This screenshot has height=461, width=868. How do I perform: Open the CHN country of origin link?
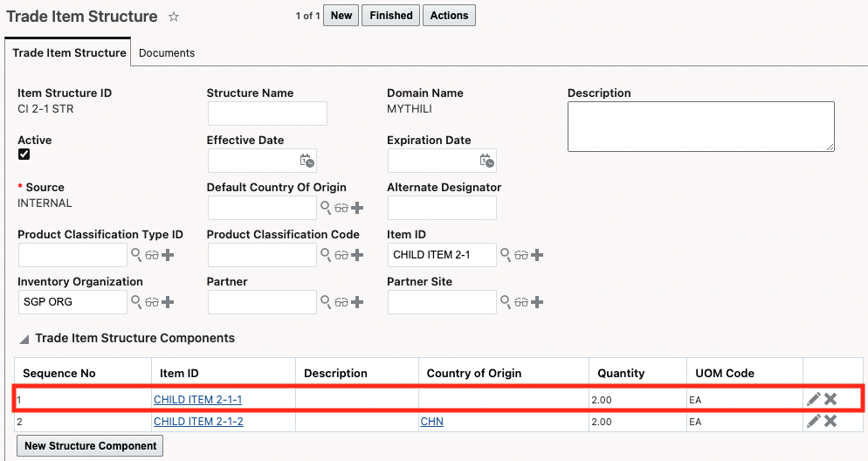pyautogui.click(x=431, y=422)
